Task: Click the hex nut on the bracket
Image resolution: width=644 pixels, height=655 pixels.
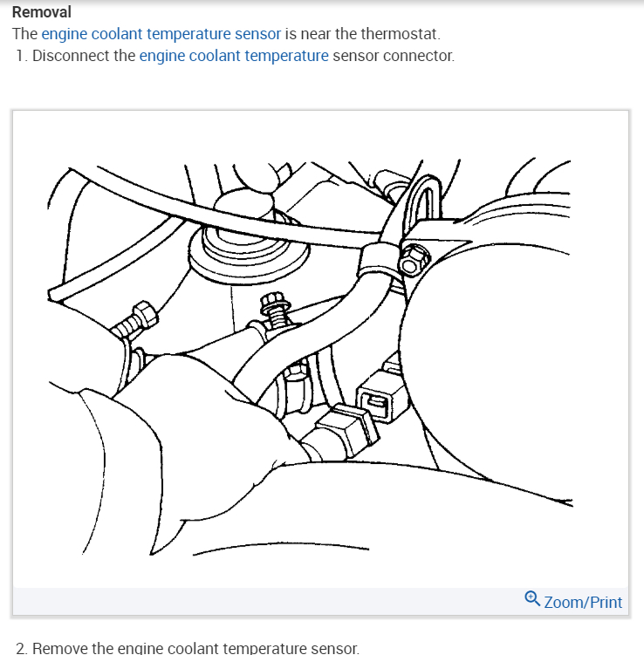Action: (415, 260)
